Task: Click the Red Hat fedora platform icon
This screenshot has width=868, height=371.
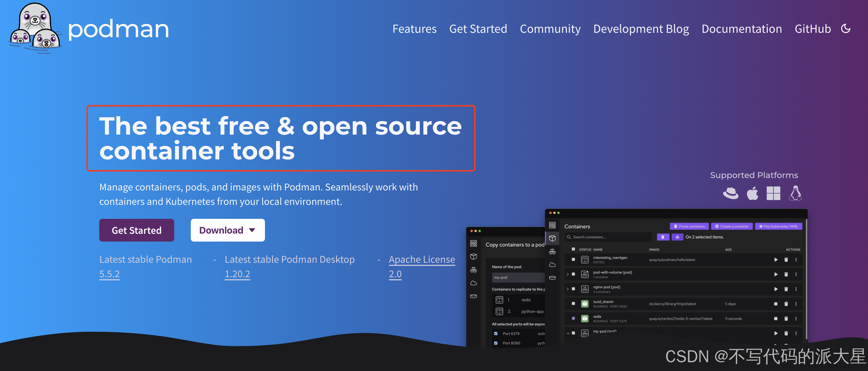Action: [730, 193]
